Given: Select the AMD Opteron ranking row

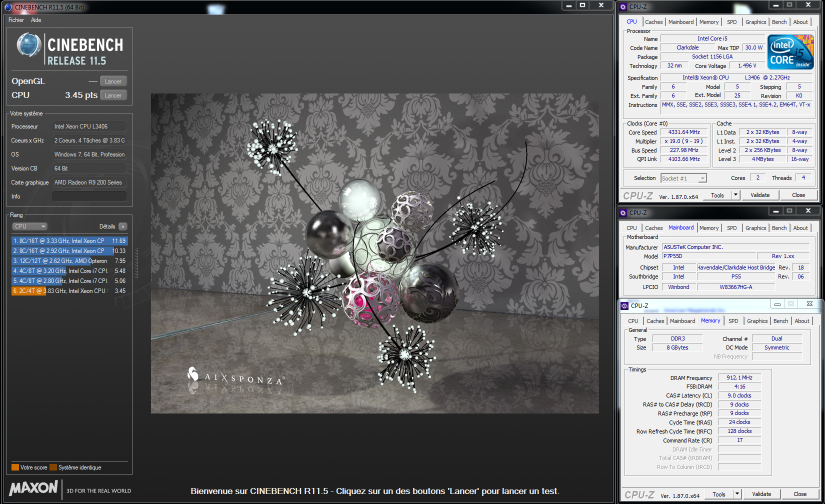Looking at the screenshot, I should (x=69, y=261).
